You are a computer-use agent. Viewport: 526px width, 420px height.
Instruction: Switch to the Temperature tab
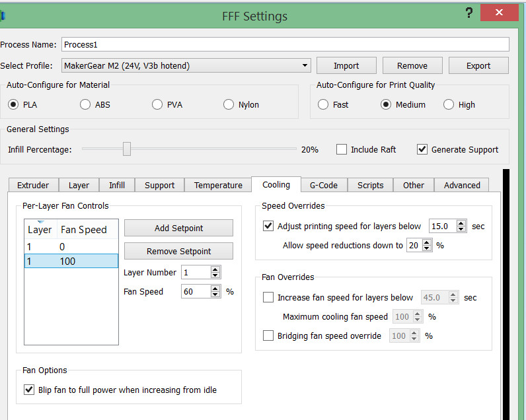pyautogui.click(x=218, y=185)
